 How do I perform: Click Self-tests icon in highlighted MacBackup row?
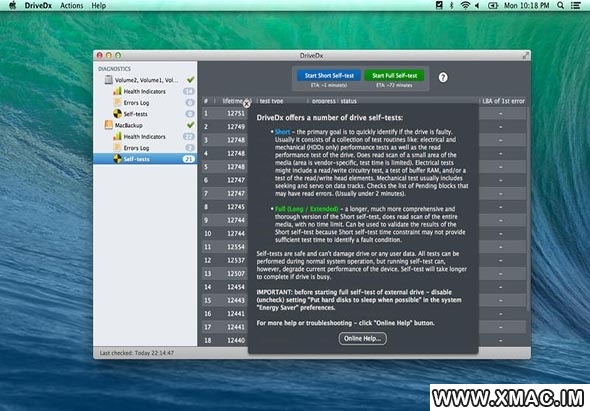click(x=117, y=159)
